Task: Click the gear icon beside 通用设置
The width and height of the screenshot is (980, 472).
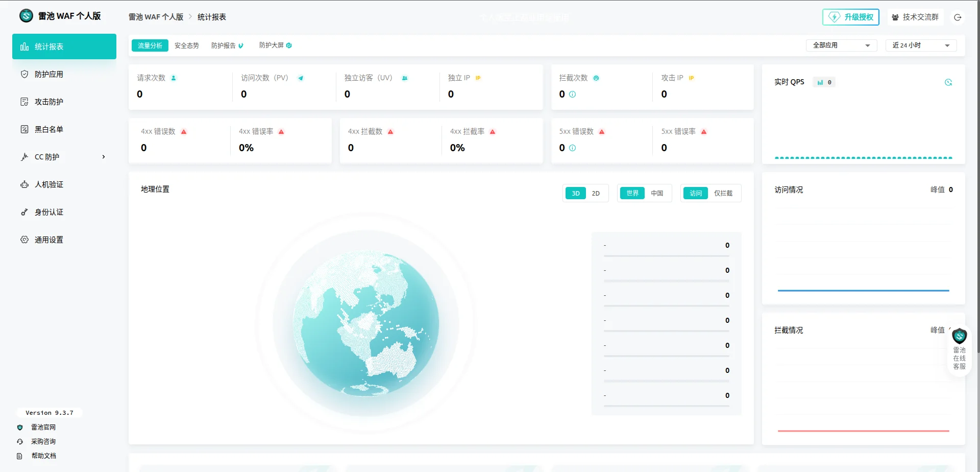Action: [24, 240]
